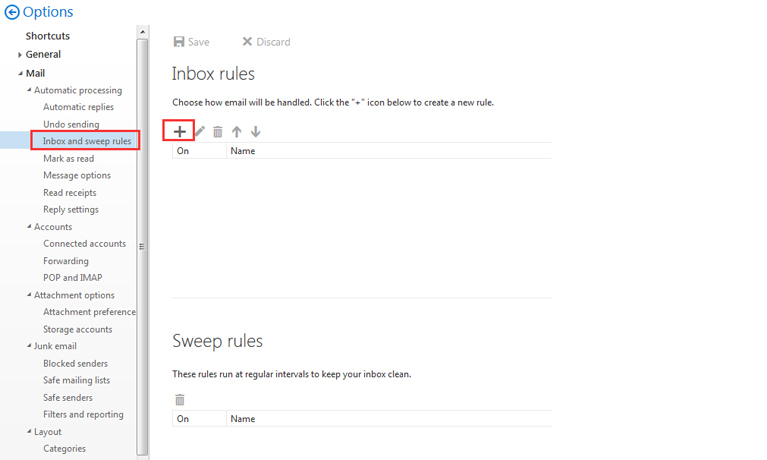
Task: Open Shortcuts in the options menu
Action: pyautogui.click(x=47, y=36)
